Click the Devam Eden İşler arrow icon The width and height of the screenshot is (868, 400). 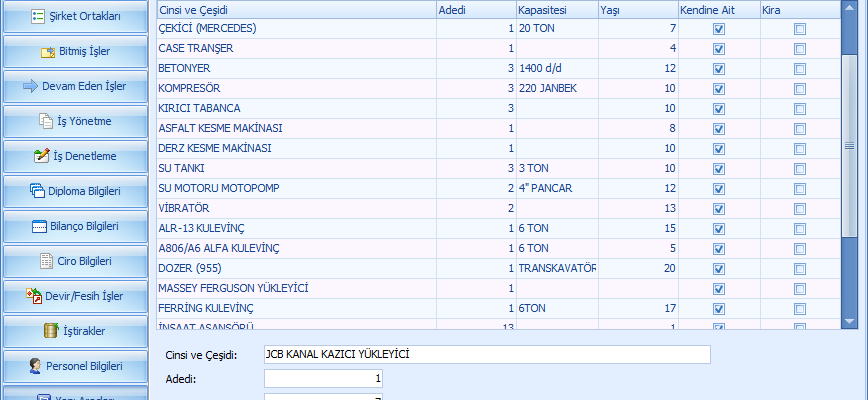(x=30, y=86)
